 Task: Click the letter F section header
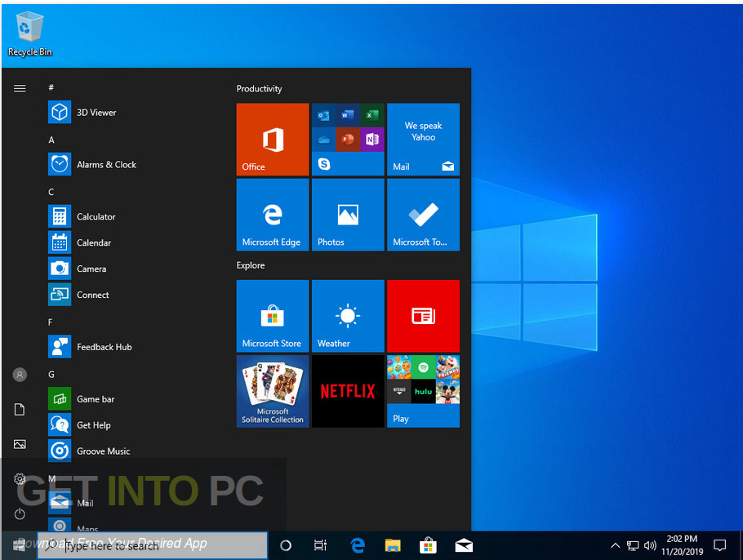pyautogui.click(x=51, y=322)
